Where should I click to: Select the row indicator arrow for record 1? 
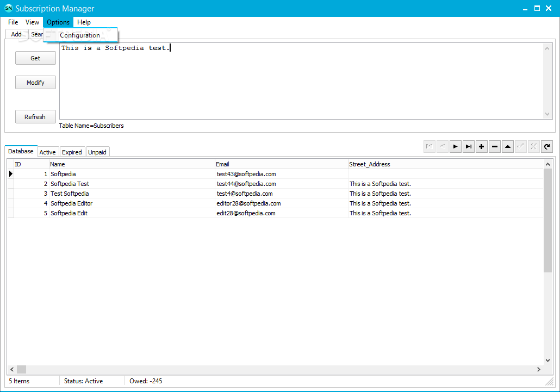point(10,174)
